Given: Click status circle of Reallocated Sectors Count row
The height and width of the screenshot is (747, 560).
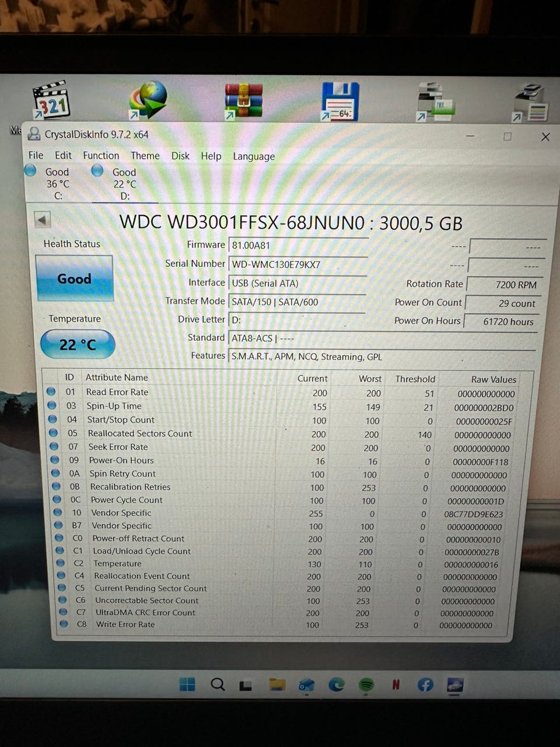Looking at the screenshot, I should click(53, 432).
